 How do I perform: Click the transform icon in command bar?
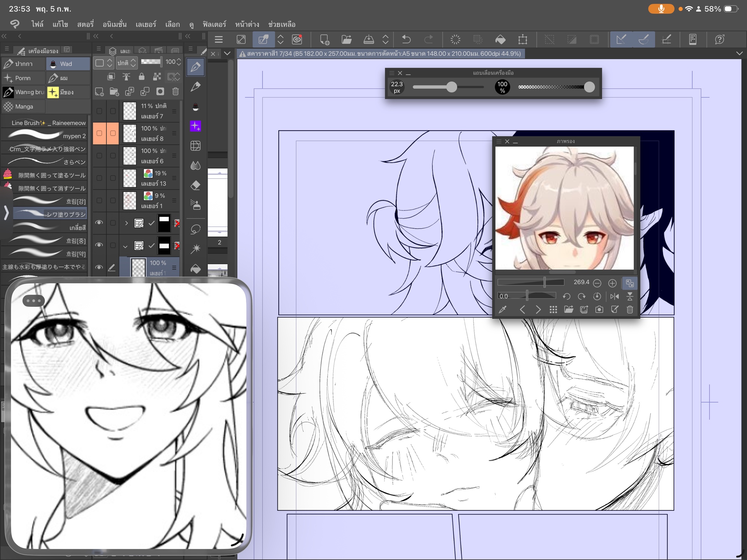tap(523, 39)
